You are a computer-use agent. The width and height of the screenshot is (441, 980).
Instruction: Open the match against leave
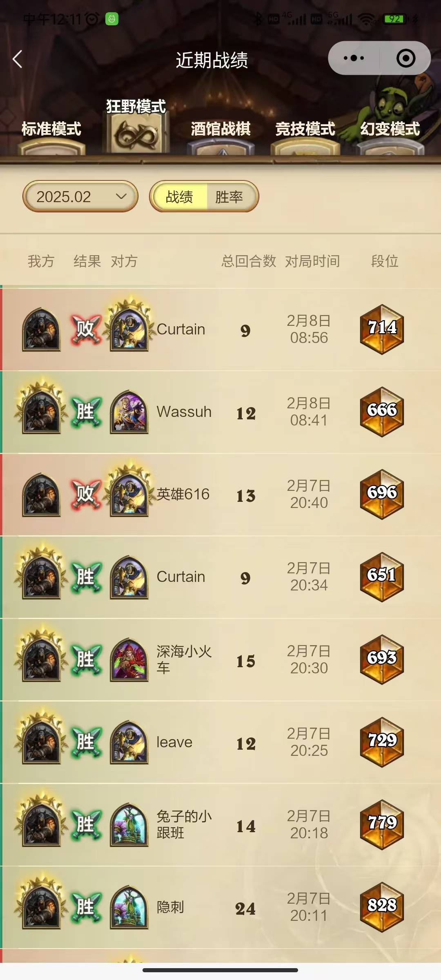coord(220,742)
